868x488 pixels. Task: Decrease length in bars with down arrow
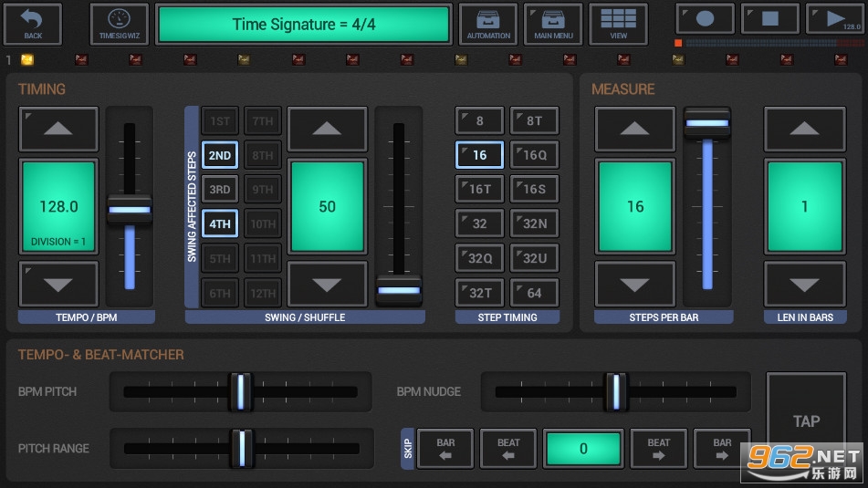tap(804, 285)
